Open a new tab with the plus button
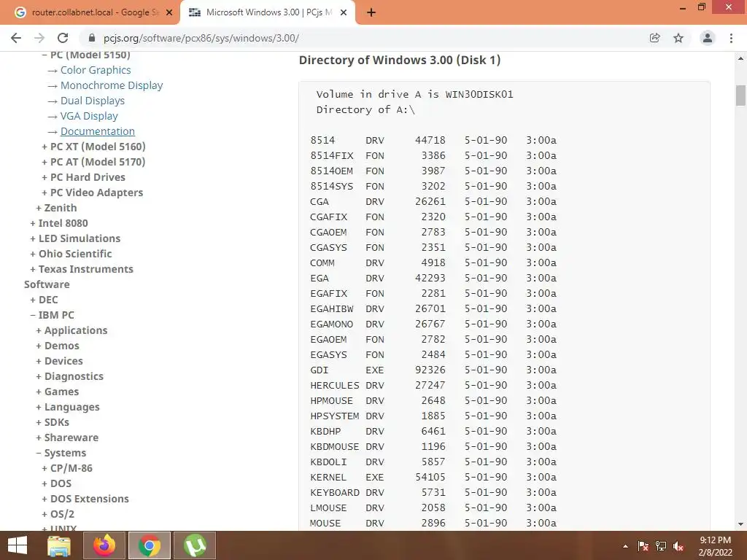The height and width of the screenshot is (560, 747). [x=371, y=12]
